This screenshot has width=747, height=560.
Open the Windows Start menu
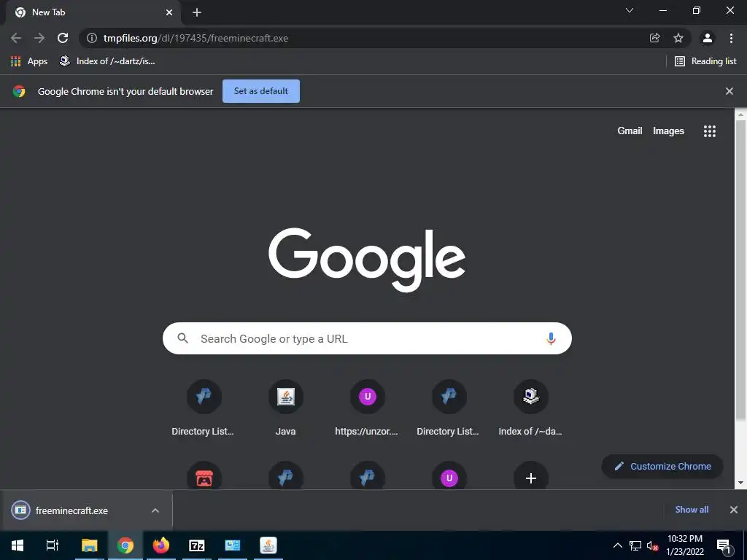[x=18, y=545]
